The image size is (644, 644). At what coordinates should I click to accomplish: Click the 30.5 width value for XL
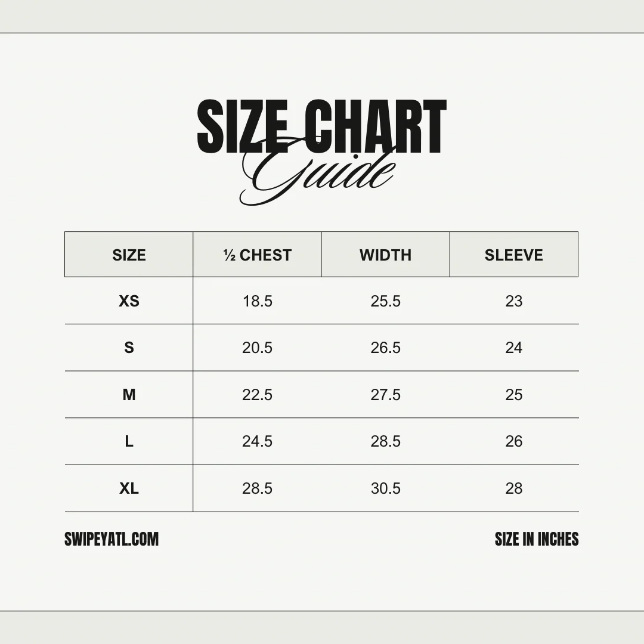(385, 488)
